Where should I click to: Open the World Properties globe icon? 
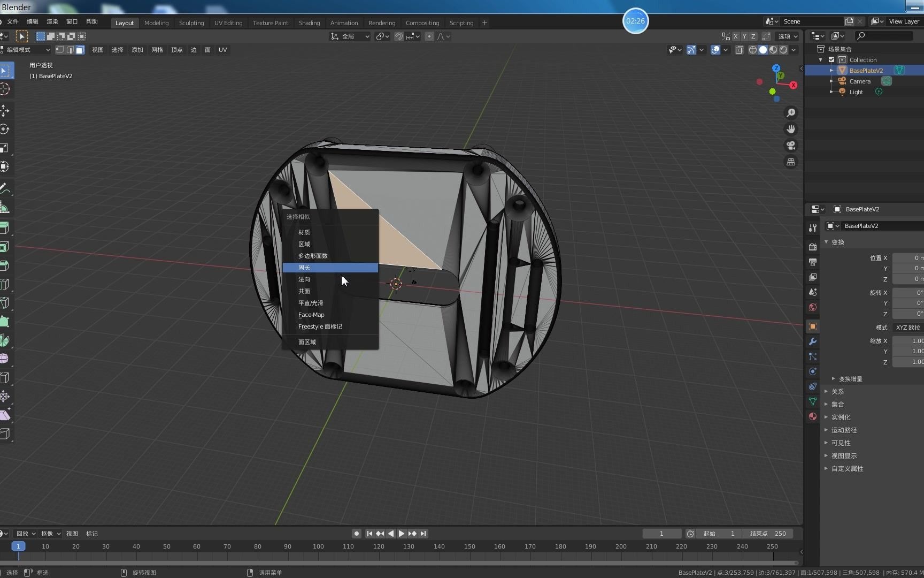coord(812,307)
